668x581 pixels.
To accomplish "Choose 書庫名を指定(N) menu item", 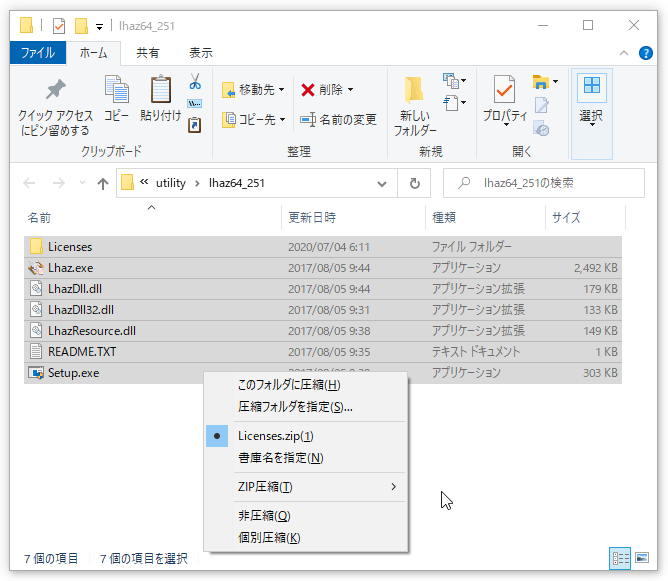I will 305,458.
